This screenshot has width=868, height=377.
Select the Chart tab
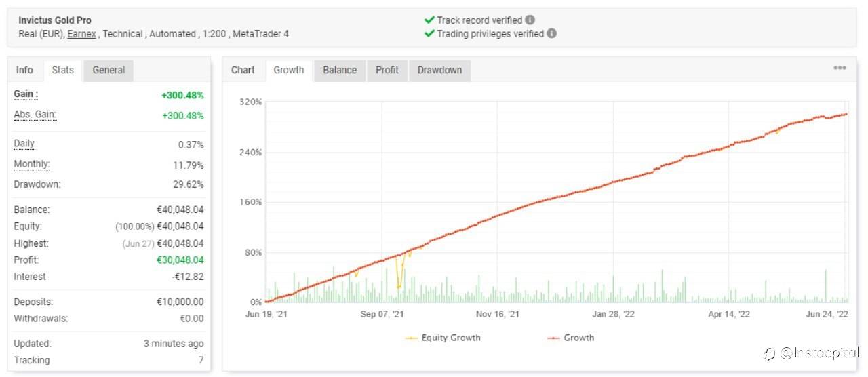(x=243, y=70)
